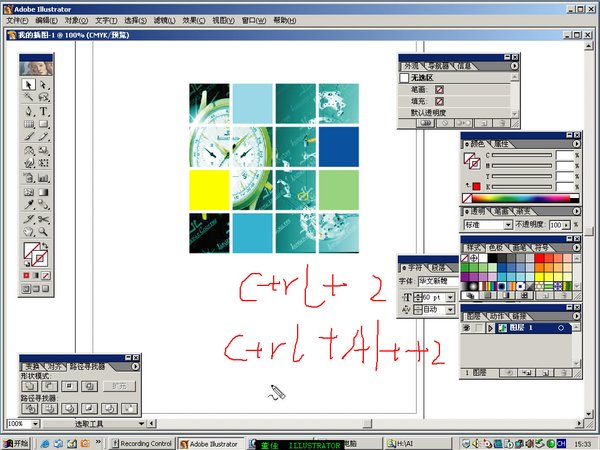600x450 pixels.
Task: Set the toolbox red Color mode button
Action: [x=26, y=276]
